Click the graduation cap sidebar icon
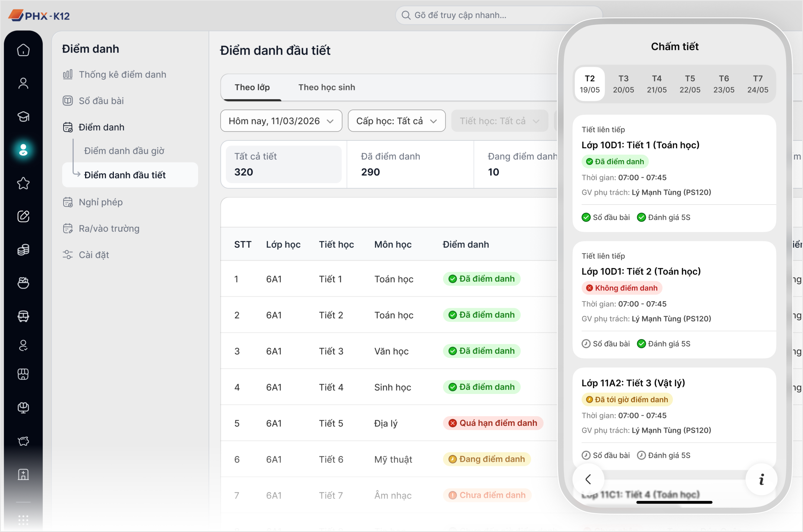The image size is (803, 532). coord(23,116)
